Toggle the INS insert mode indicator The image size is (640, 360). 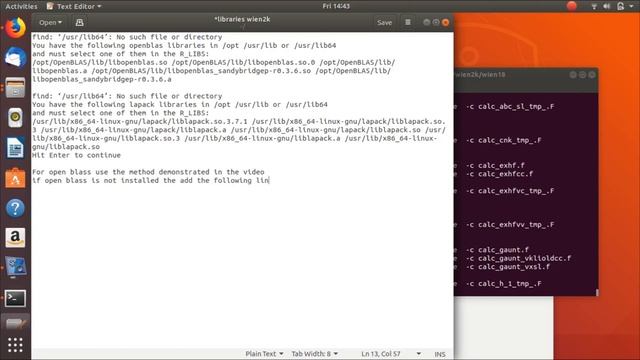point(440,354)
